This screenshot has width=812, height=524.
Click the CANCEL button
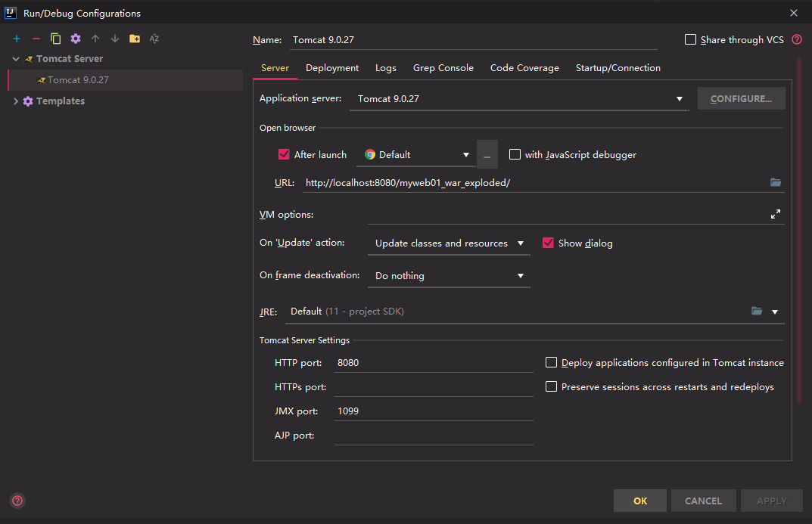(703, 501)
